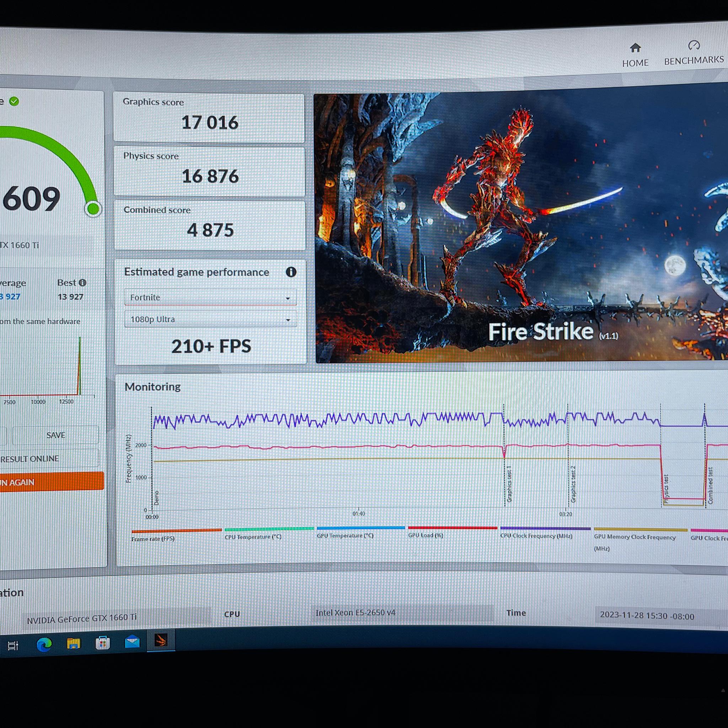The width and height of the screenshot is (728, 728).
Task: Click the orange RUN AGAIN button
Action: [x=52, y=482]
